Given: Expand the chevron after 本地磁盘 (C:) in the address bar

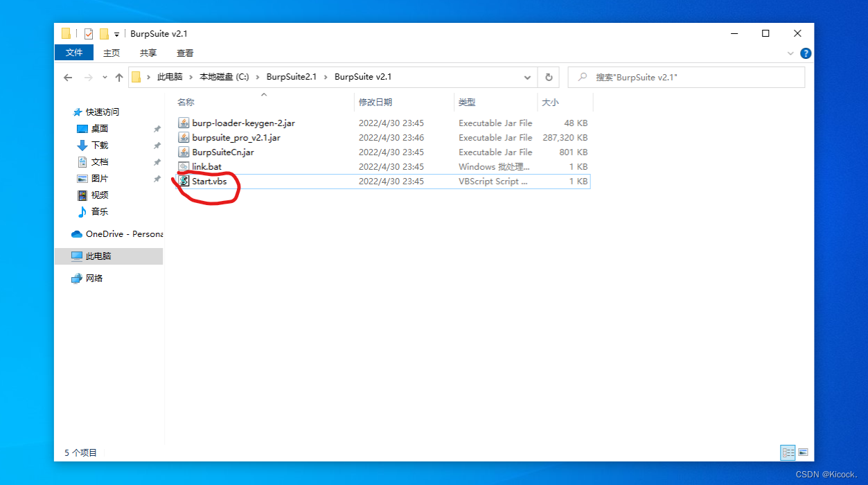Looking at the screenshot, I should [x=258, y=77].
